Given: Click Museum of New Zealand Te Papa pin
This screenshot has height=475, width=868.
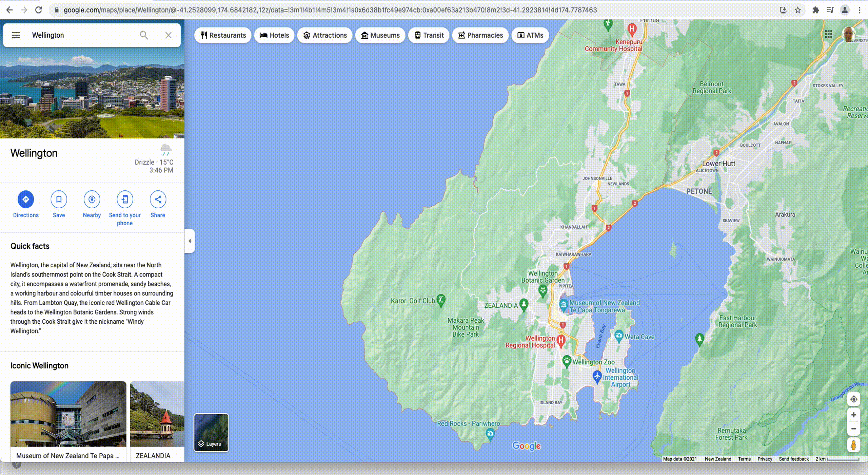Looking at the screenshot, I should click(564, 305).
